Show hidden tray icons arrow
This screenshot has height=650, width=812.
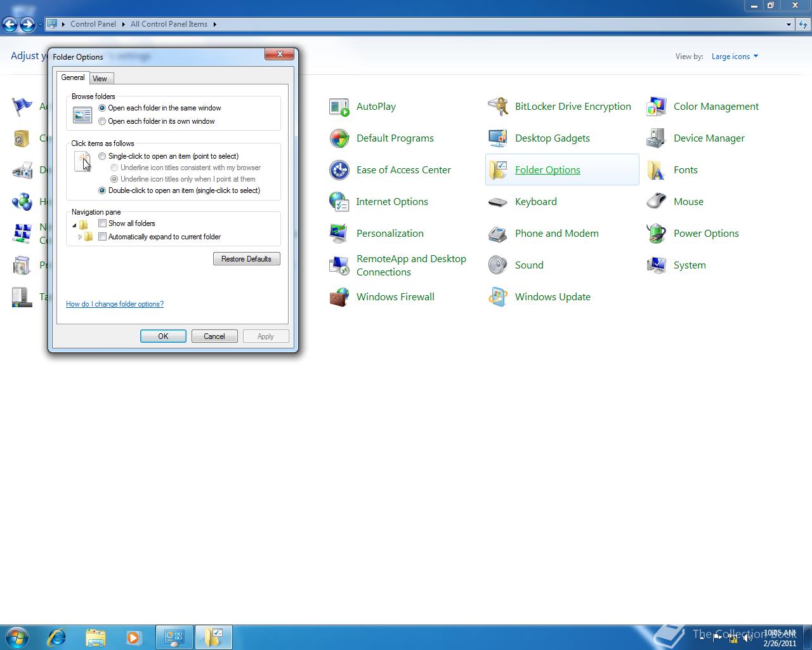(x=702, y=639)
